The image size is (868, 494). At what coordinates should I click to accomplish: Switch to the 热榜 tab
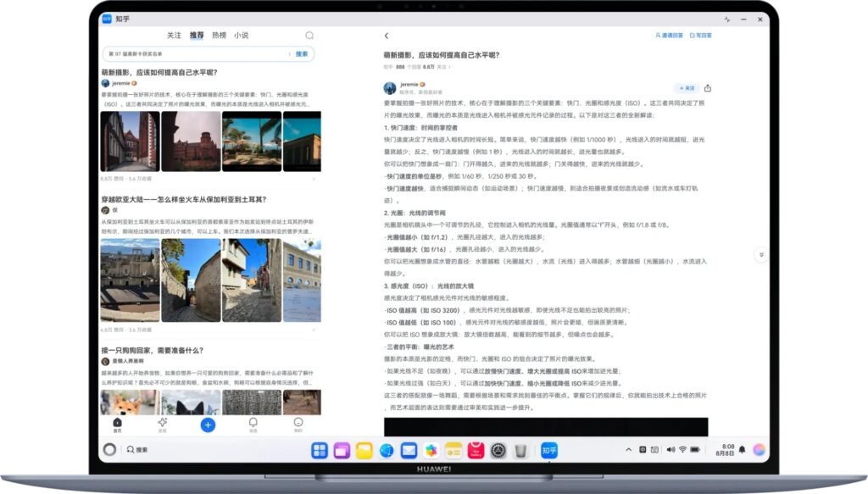[x=220, y=36]
